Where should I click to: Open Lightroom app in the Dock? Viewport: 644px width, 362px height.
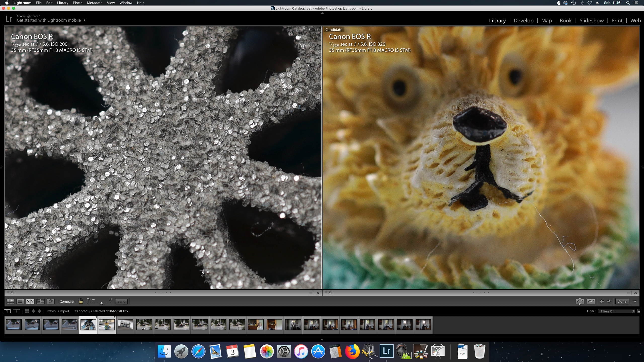click(386, 351)
